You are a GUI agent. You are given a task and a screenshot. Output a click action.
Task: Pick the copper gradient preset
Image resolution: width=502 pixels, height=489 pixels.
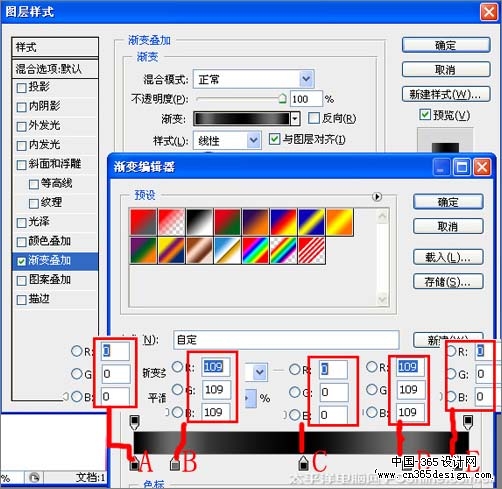[199, 251]
